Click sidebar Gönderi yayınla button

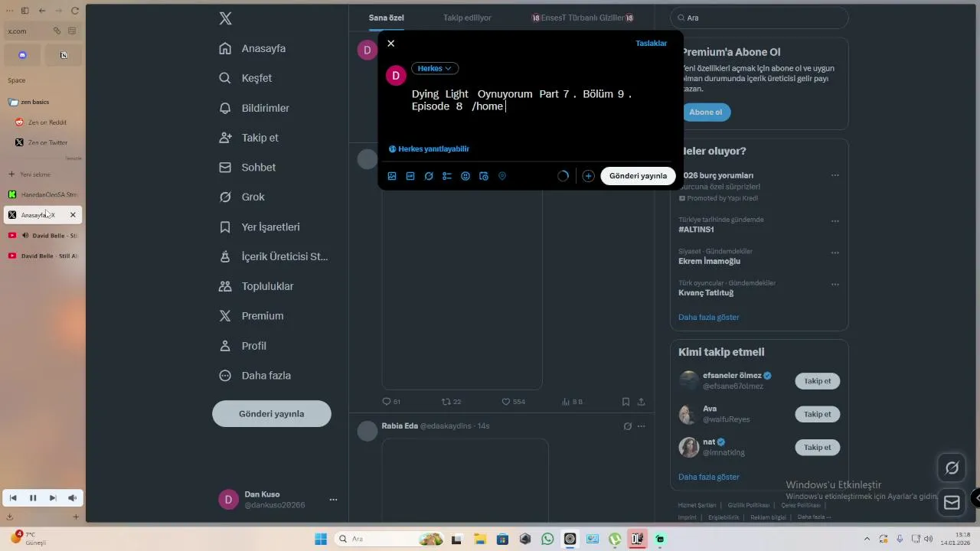click(272, 414)
